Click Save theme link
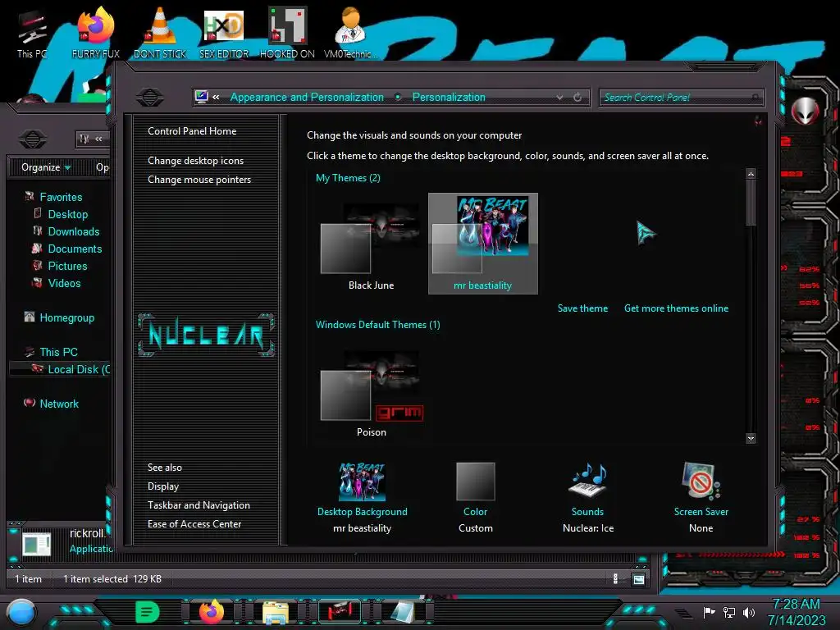 click(x=582, y=308)
